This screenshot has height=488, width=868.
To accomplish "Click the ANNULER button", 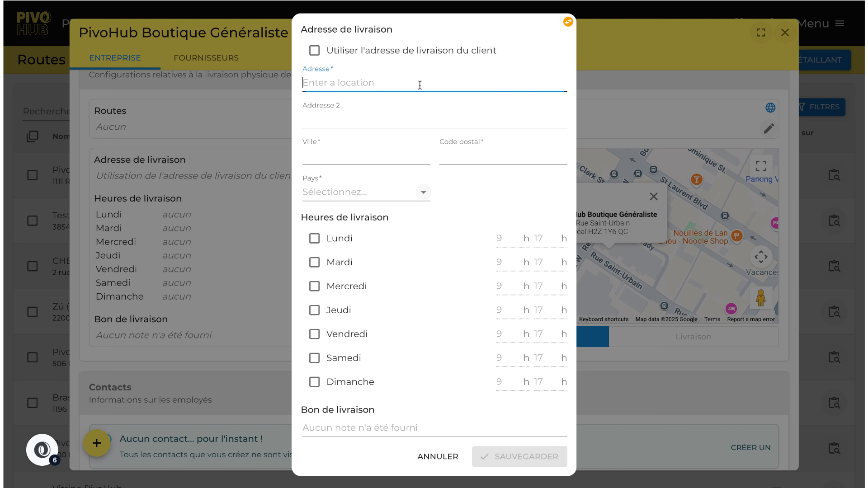I will [x=438, y=456].
